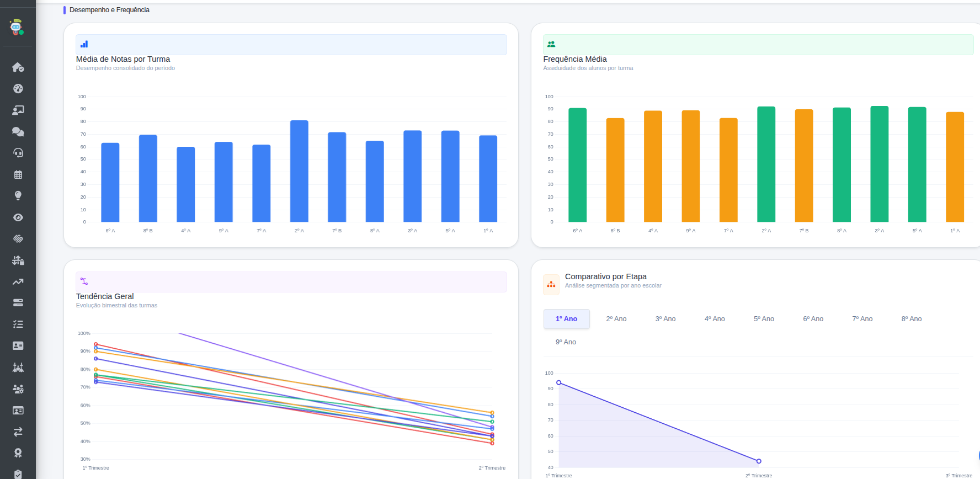Select the 9º Ano tab
980x479 pixels.
coord(566,342)
